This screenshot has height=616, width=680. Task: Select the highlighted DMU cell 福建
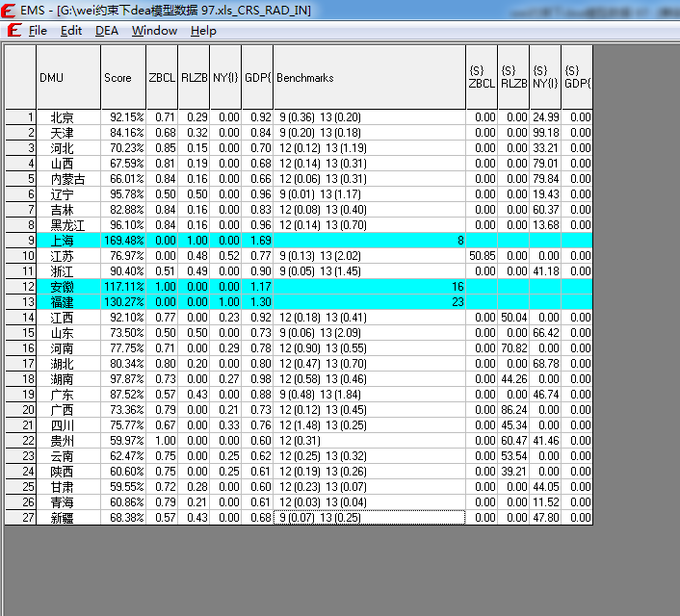pyautogui.click(x=68, y=301)
